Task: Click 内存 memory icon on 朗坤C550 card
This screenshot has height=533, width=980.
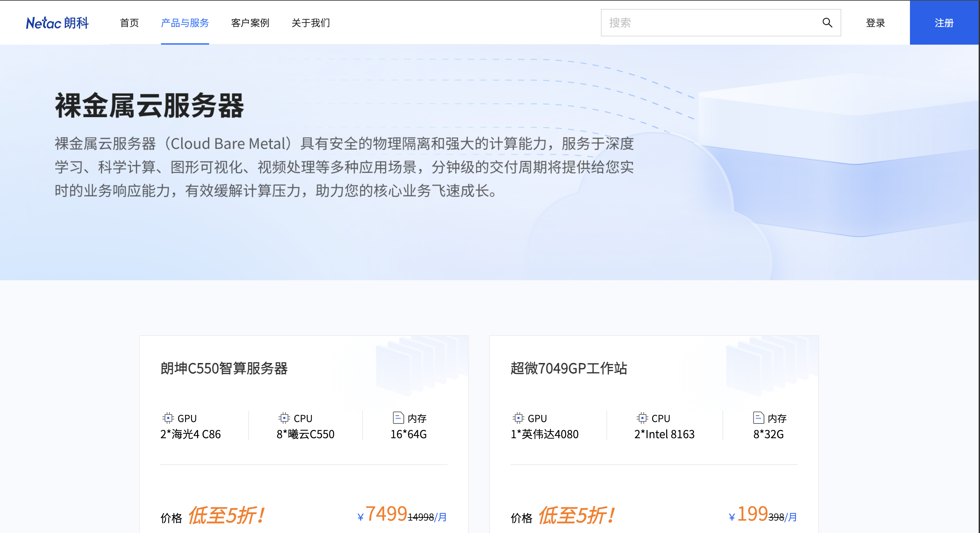Action: point(398,418)
